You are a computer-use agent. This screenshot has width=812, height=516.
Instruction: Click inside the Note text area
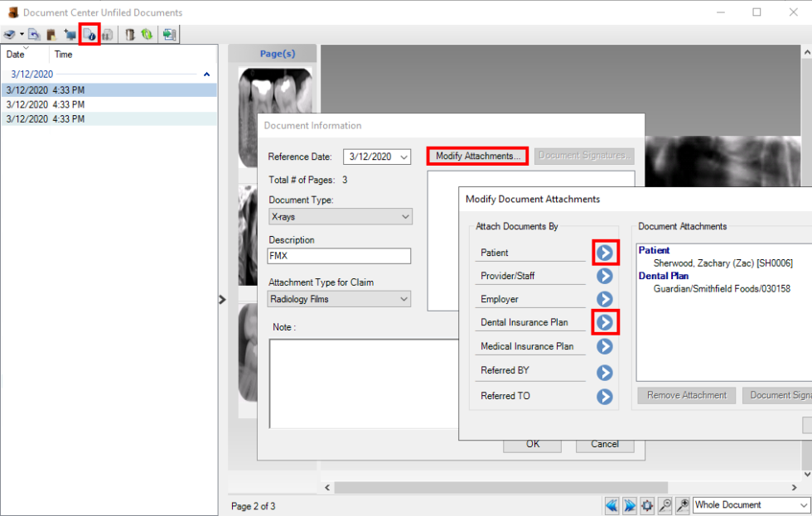coord(364,383)
